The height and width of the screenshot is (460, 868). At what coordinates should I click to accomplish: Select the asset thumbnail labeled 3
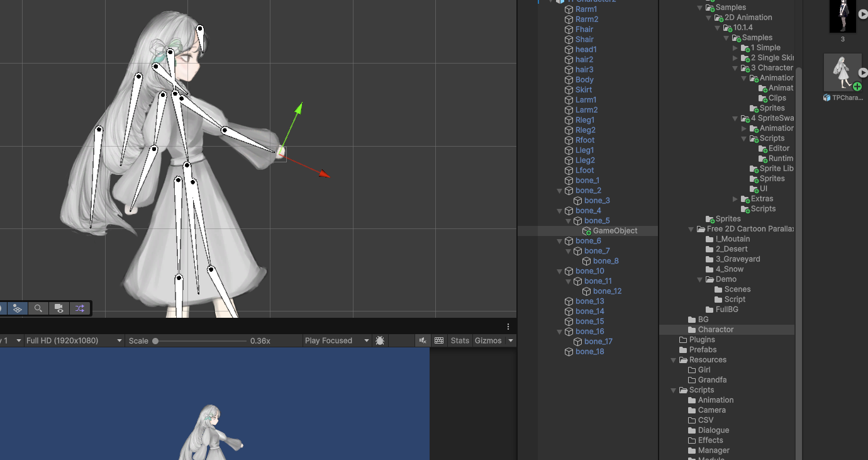click(x=843, y=16)
